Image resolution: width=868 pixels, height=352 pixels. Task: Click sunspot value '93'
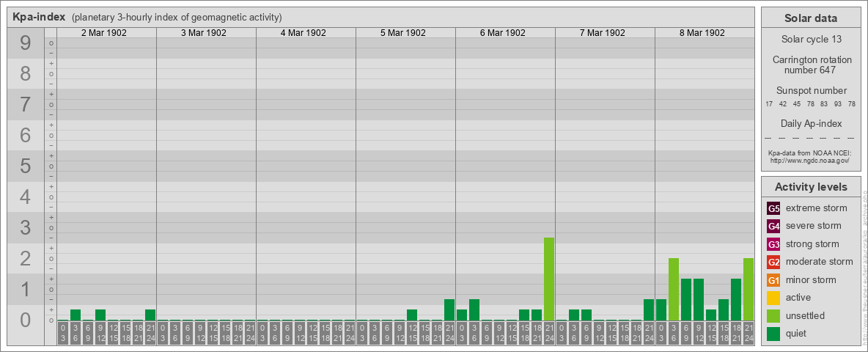pos(838,104)
